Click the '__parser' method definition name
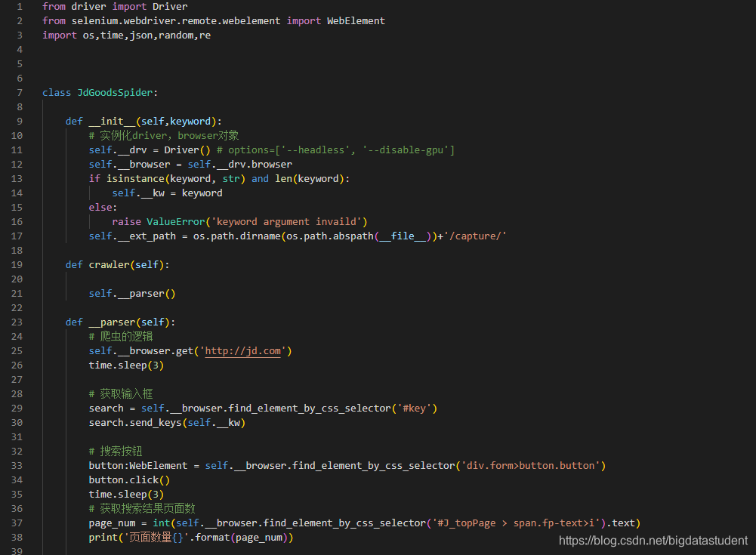The image size is (756, 555). pos(112,322)
